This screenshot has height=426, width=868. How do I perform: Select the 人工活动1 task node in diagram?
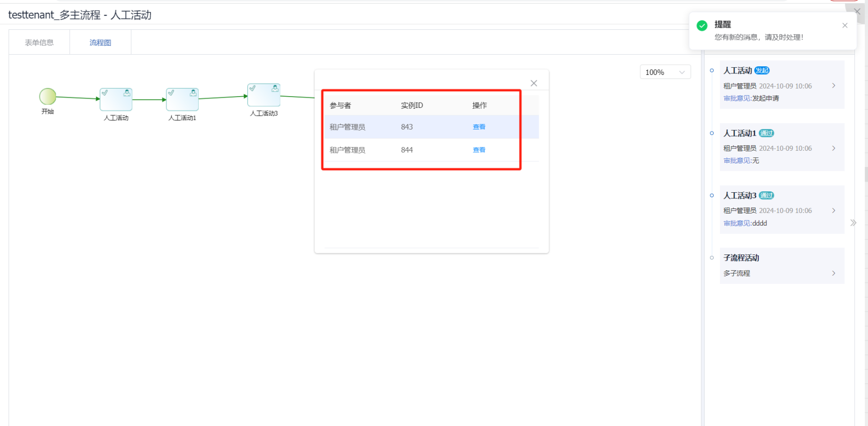pos(182,99)
